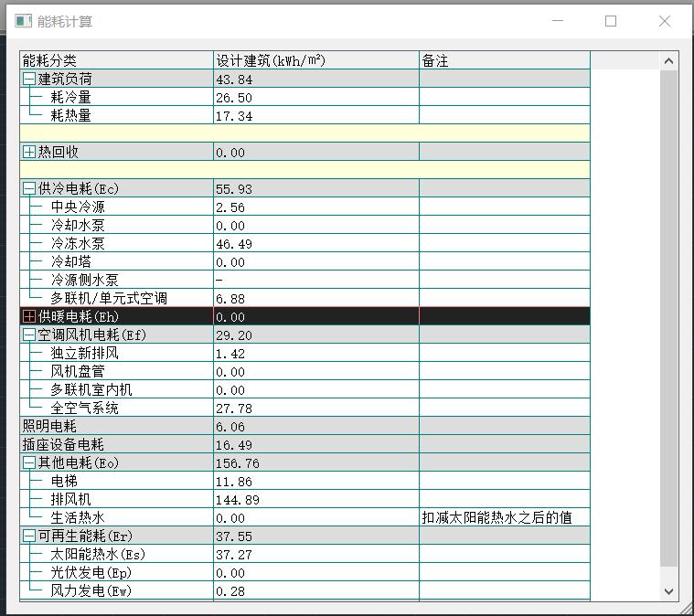This screenshot has width=694, height=616.
Task: Maximize the 能耗计算 window
Action: coord(611,21)
